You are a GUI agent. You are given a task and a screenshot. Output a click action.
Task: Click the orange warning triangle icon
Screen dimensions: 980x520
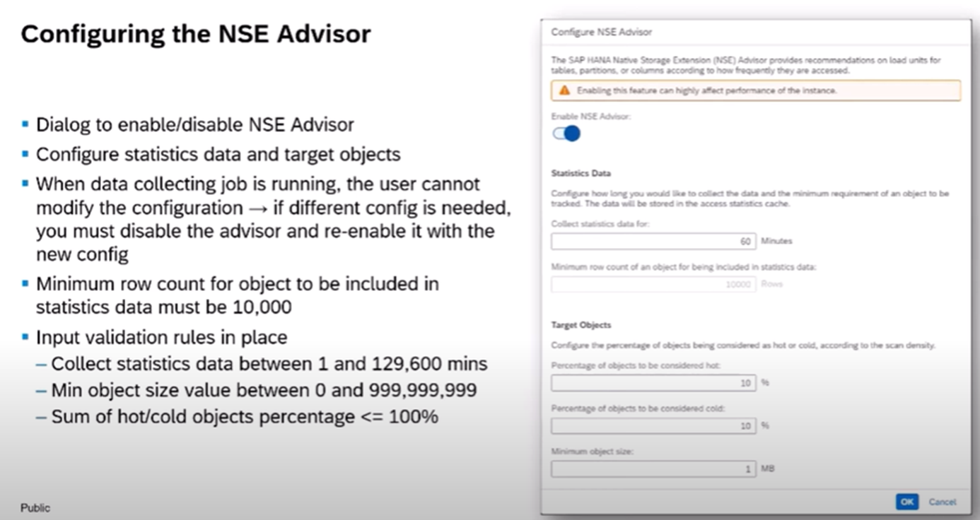[564, 90]
